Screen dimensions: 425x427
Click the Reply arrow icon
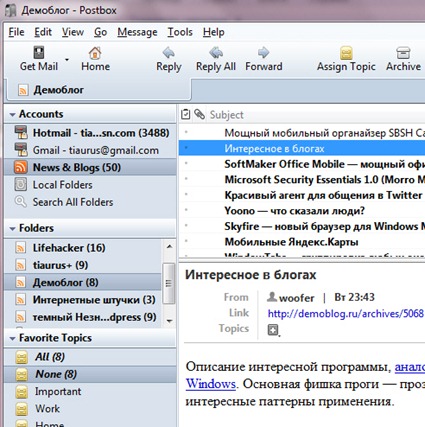click(169, 53)
